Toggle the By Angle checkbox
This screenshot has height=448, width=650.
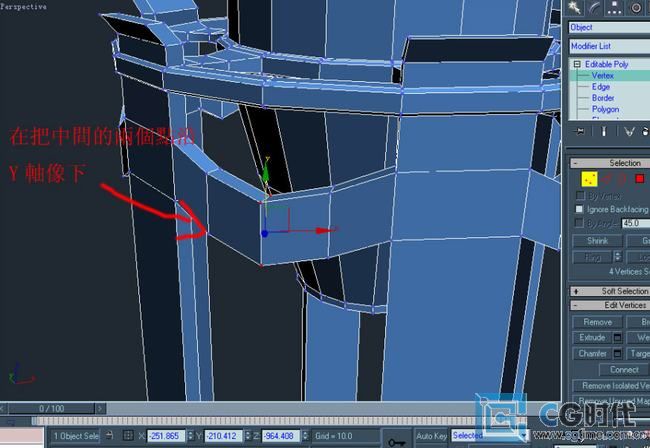pos(579,223)
